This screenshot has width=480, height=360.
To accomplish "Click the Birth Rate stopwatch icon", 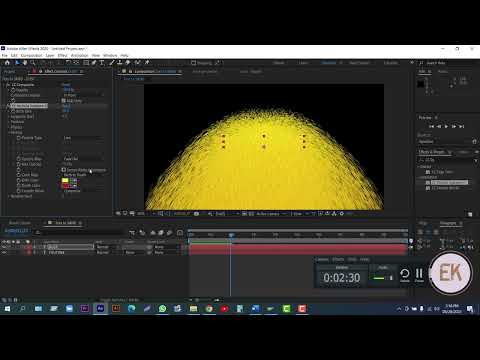I will 13,111.
